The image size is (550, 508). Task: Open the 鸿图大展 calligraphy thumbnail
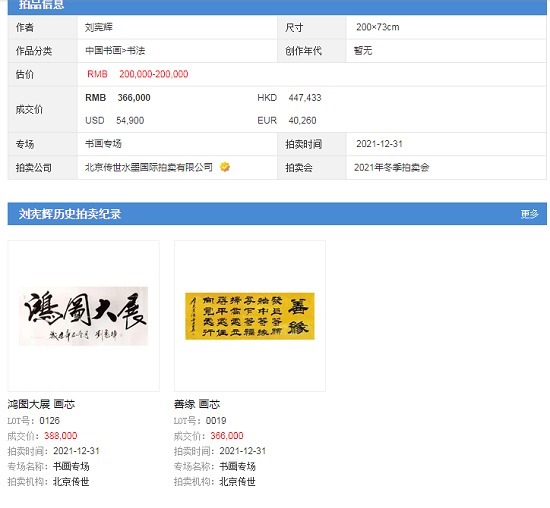(83, 316)
